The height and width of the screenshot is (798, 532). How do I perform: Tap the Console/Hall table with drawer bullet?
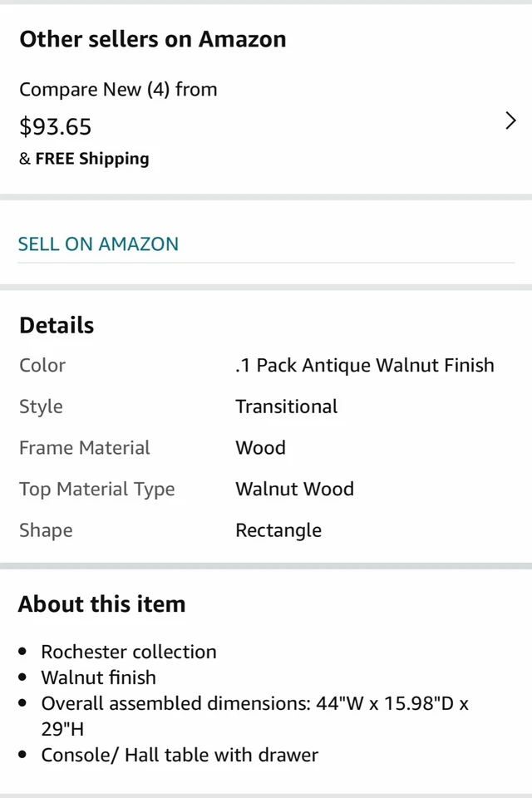[x=180, y=755]
